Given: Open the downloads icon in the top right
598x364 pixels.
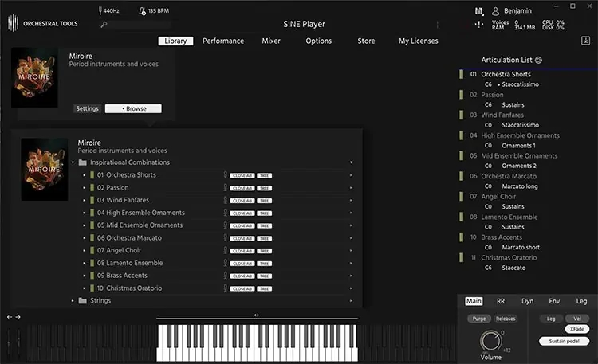Looking at the screenshot, I should 585,41.
